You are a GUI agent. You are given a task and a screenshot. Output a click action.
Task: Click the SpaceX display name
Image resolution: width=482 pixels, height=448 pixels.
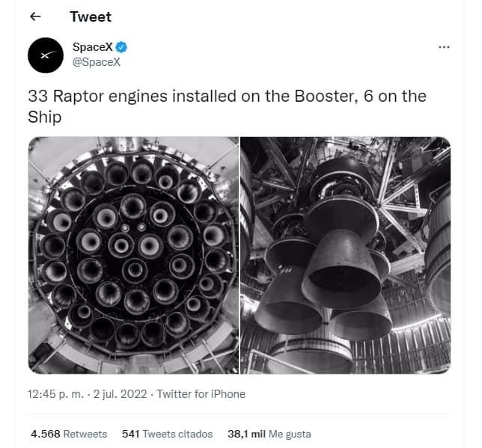(x=93, y=47)
